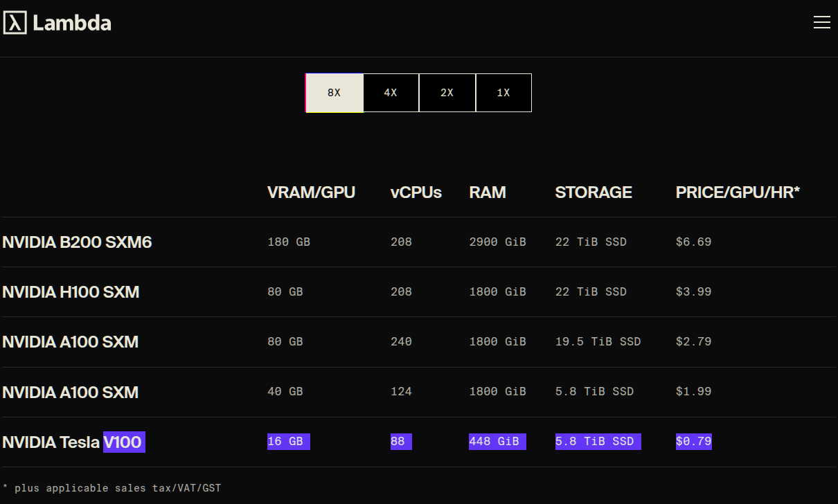Viewport: 838px width, 504px height.
Task: Click the $6.69 price cell
Action: (x=693, y=242)
